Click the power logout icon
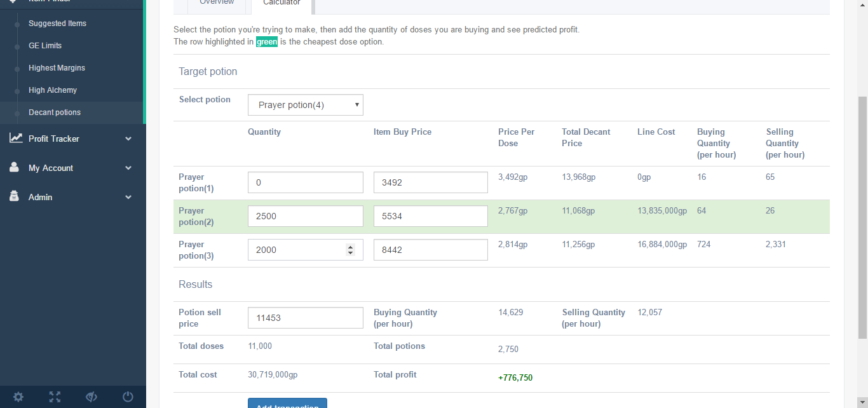 click(x=128, y=397)
